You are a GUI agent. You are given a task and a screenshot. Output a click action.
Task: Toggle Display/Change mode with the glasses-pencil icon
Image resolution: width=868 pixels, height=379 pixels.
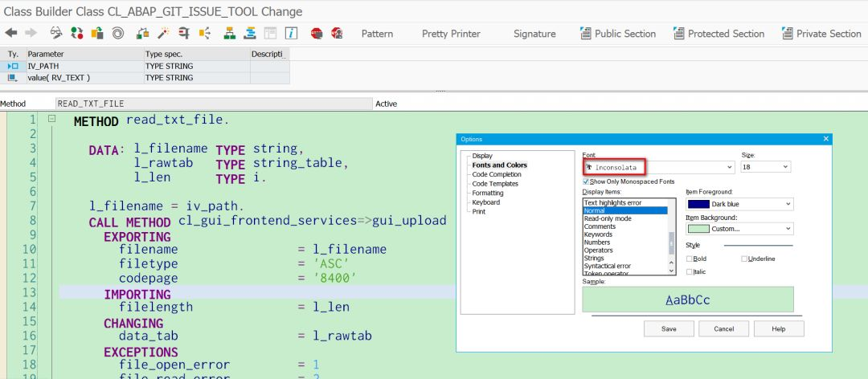tap(56, 33)
